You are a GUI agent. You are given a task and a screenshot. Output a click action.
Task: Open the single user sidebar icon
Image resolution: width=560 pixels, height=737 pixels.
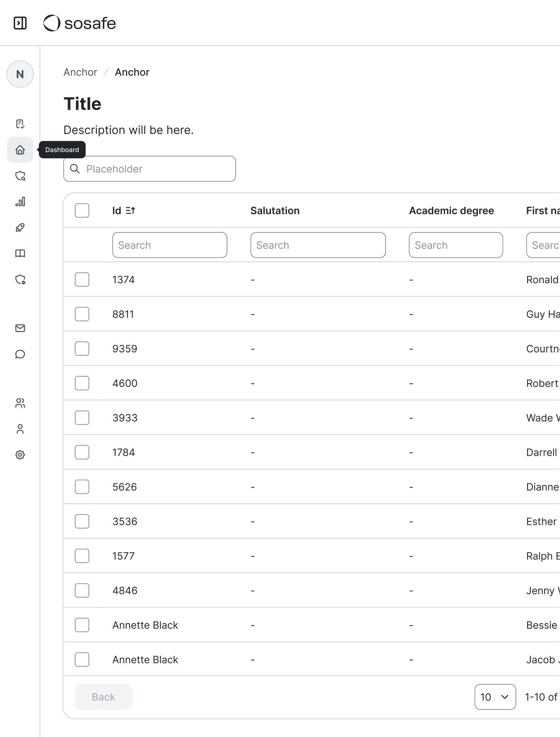(x=20, y=429)
